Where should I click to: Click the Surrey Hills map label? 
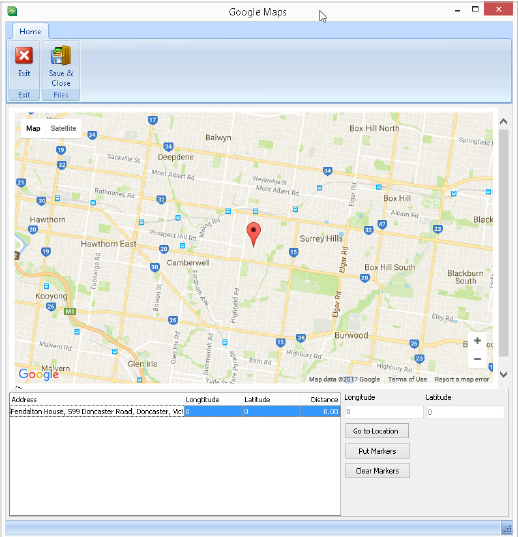click(x=321, y=239)
